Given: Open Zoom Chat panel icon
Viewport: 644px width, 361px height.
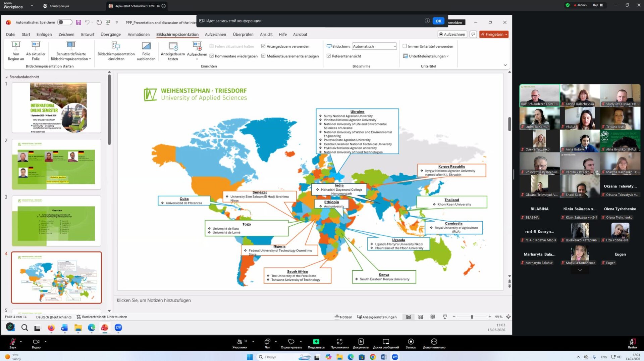Looking at the screenshot, I should coord(267,342).
